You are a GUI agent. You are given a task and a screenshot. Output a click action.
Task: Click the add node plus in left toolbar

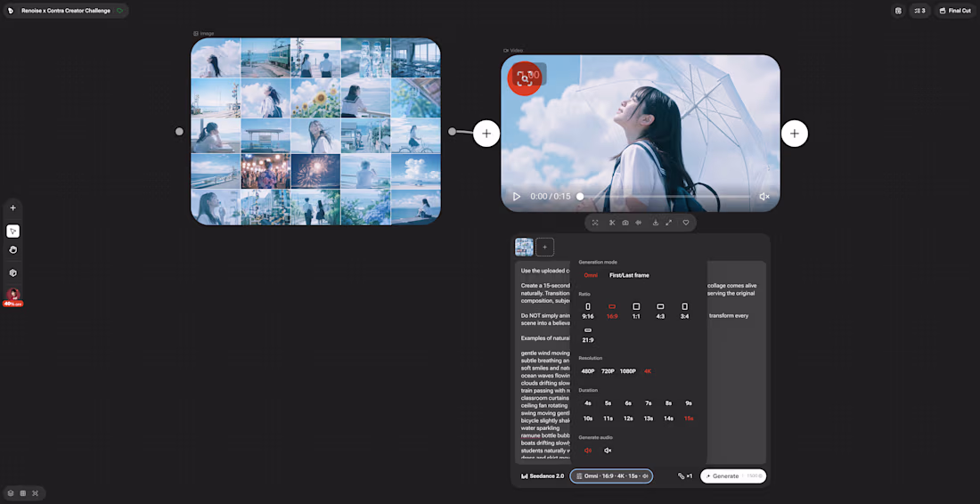[13, 208]
